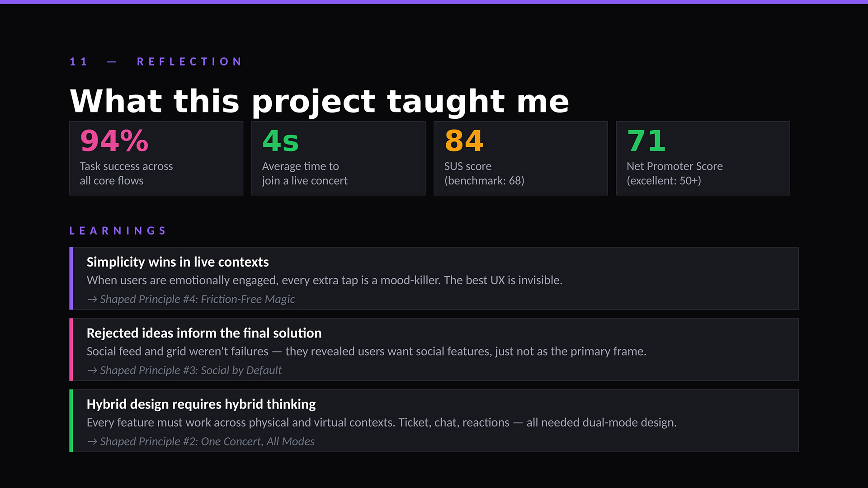Click the 71 Net Promoter Score value

(646, 141)
